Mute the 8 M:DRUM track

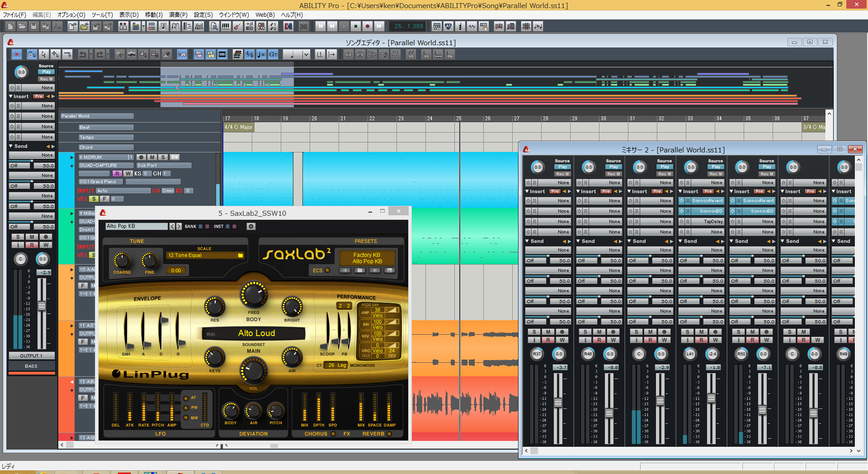coord(152,157)
